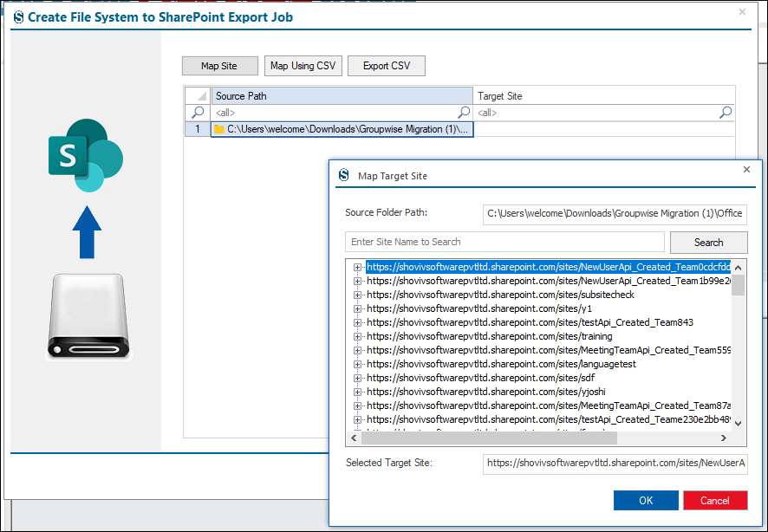Expand the subsitecheck site node

pyautogui.click(x=357, y=295)
